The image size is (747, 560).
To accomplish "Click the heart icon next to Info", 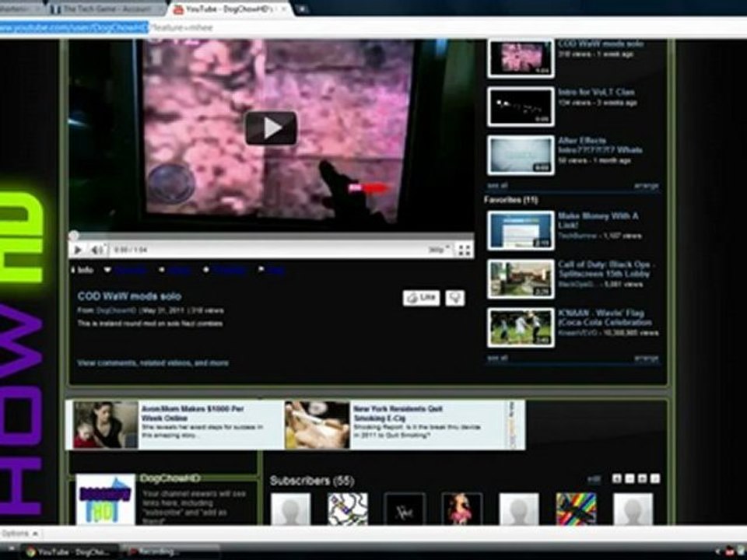I will click(107, 270).
